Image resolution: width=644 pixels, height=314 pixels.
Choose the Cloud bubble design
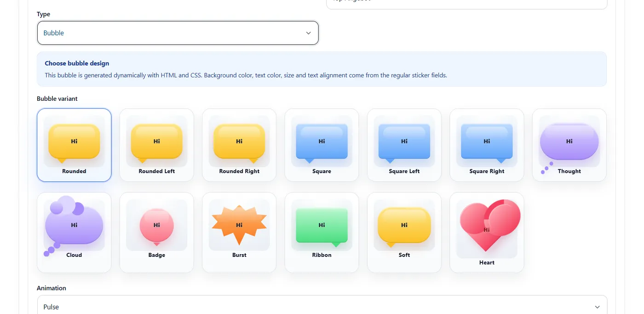click(x=74, y=233)
